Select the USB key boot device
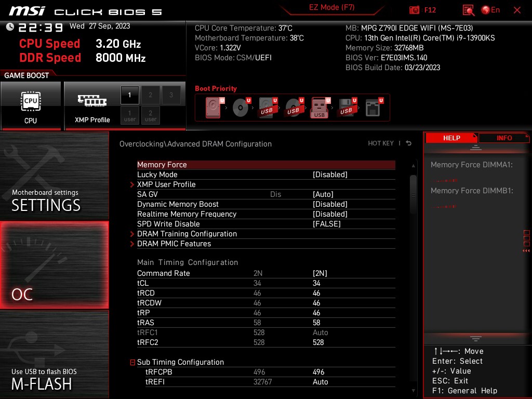Screen dimensions: 532x399 coord(320,108)
